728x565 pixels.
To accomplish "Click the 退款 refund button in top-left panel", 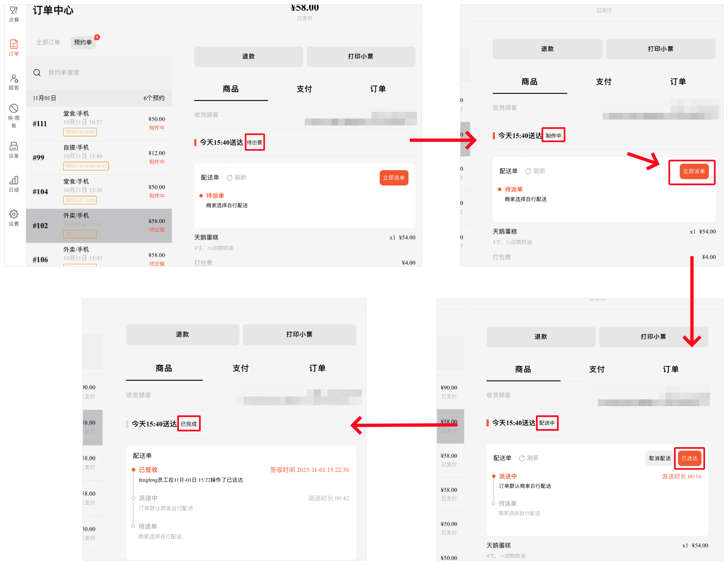I will 248,56.
